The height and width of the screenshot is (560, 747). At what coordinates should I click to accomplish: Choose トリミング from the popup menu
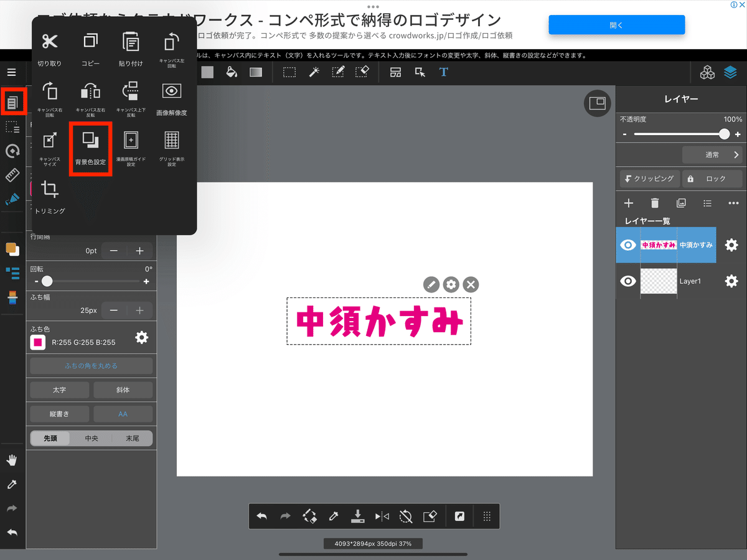pos(50,197)
